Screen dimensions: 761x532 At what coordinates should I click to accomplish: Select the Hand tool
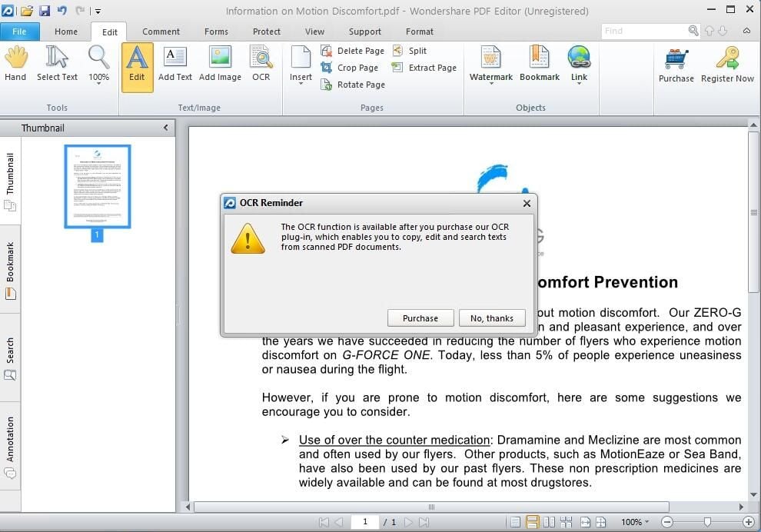[x=15, y=64]
